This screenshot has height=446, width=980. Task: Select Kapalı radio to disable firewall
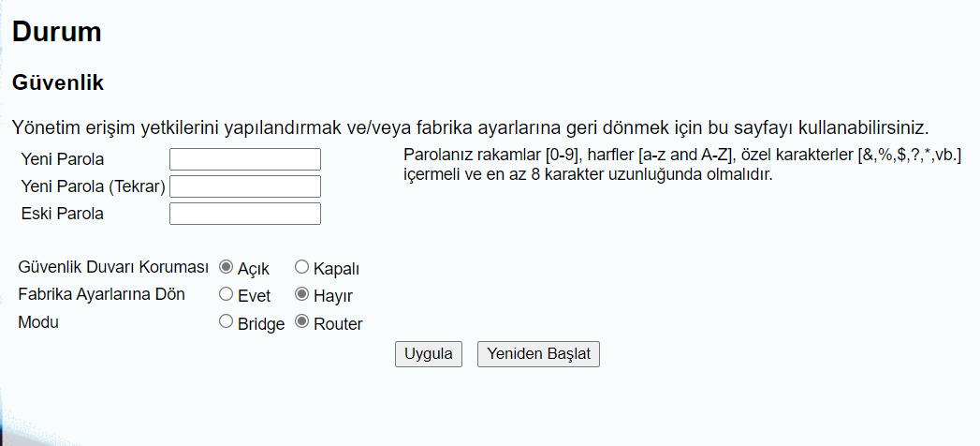point(301,268)
